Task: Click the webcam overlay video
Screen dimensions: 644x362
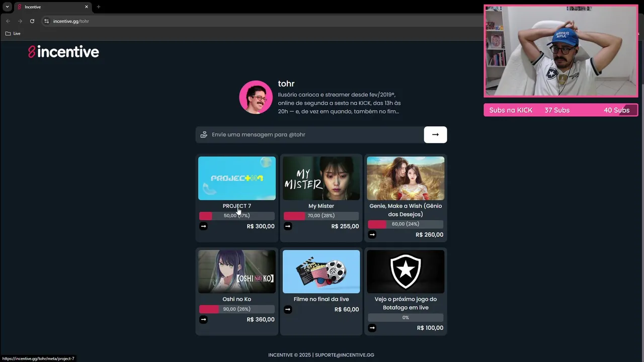Action: (x=560, y=51)
